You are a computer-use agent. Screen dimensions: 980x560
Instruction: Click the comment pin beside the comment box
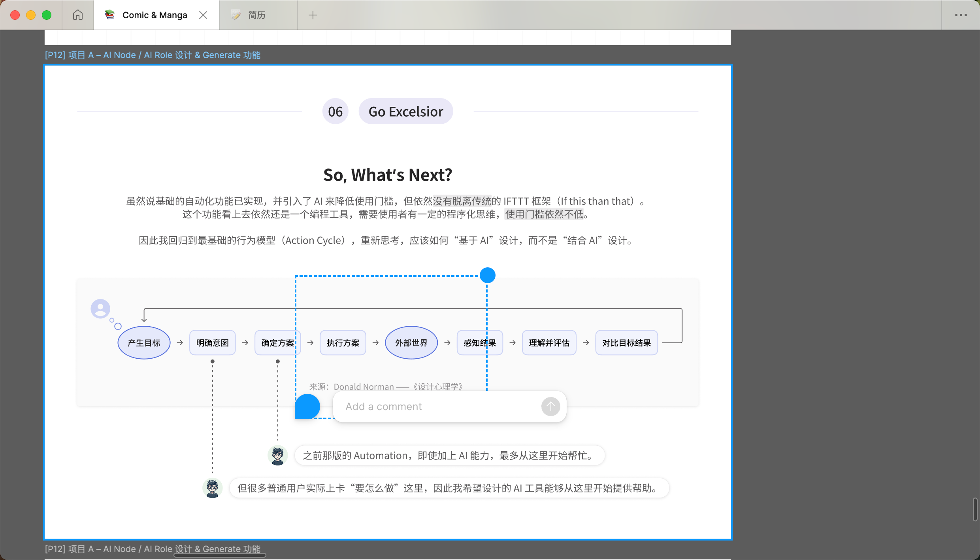coord(307,407)
